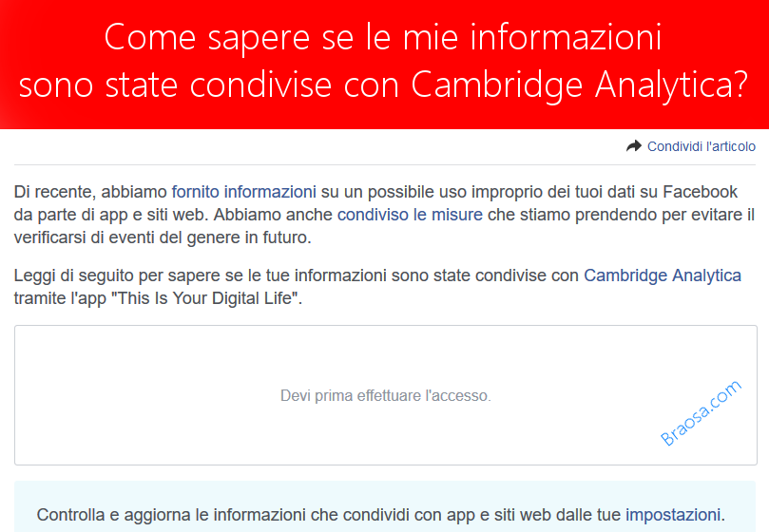Open the "Condividi l'articolo" link
Screen dimensions: 769x532
[x=702, y=146]
